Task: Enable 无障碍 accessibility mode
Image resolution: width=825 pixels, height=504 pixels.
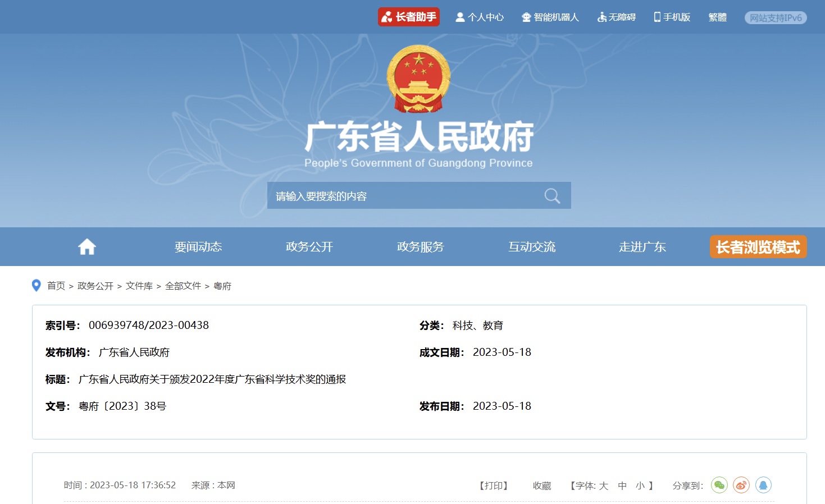Action: pyautogui.click(x=616, y=17)
